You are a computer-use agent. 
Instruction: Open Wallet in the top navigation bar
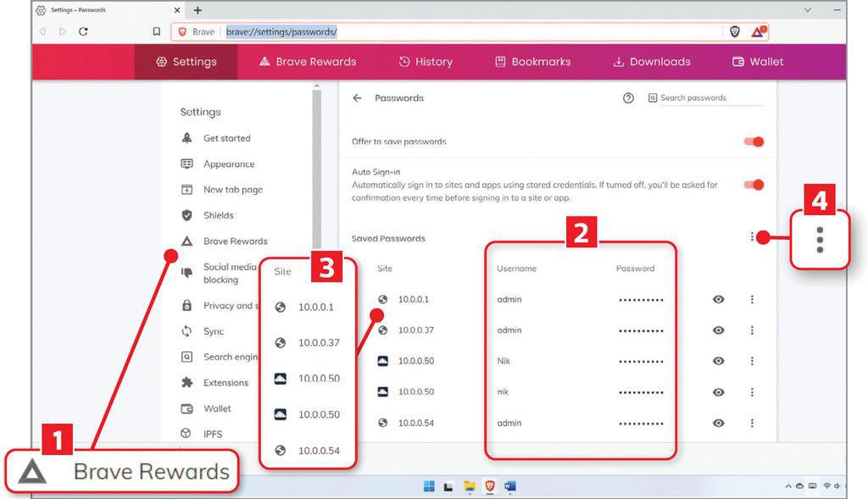pyautogui.click(x=758, y=62)
